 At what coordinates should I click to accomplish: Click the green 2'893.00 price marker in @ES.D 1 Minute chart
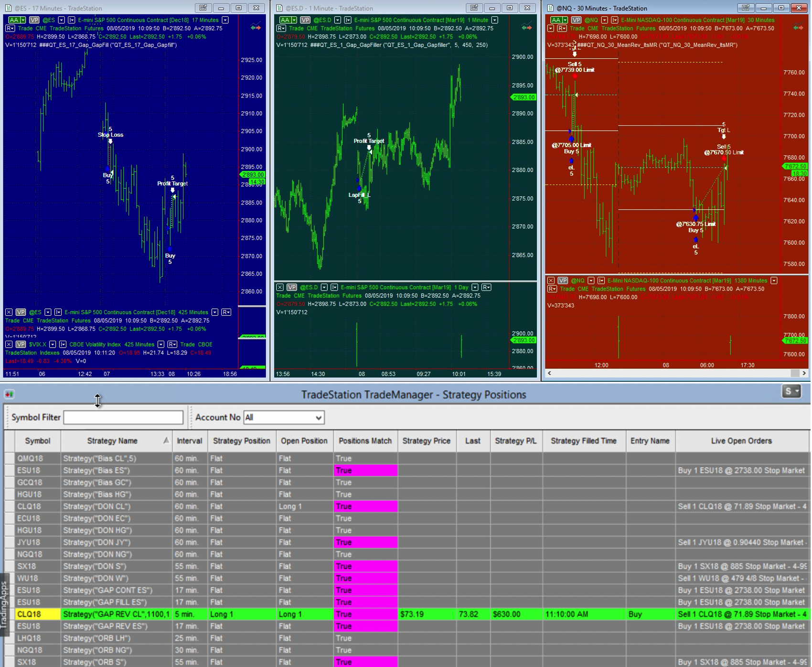(x=524, y=97)
